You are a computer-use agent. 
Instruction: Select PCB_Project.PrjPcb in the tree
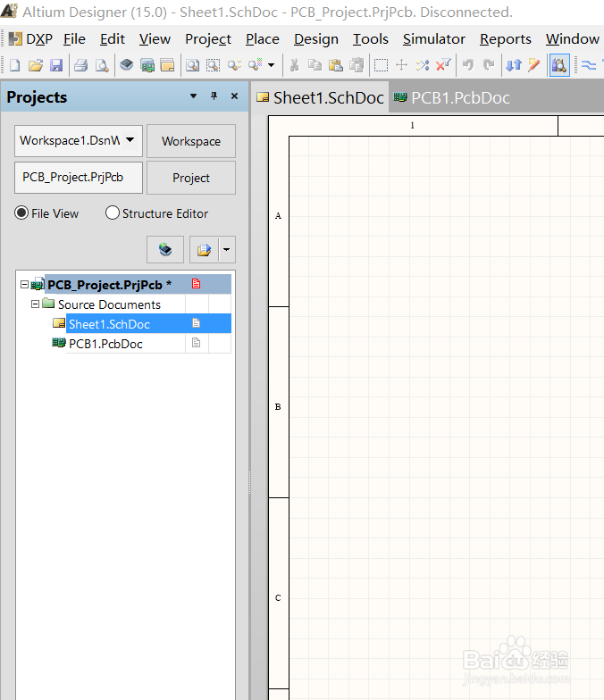pyautogui.click(x=109, y=285)
